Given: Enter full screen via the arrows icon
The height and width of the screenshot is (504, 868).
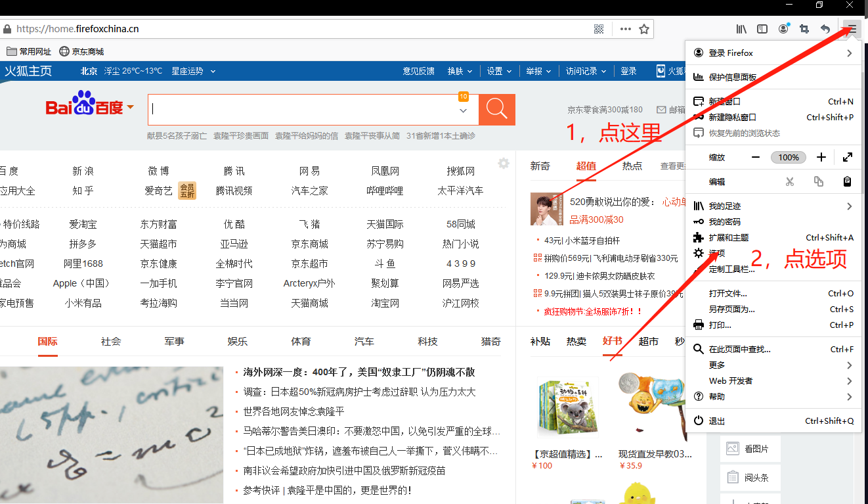Looking at the screenshot, I should pos(848,157).
